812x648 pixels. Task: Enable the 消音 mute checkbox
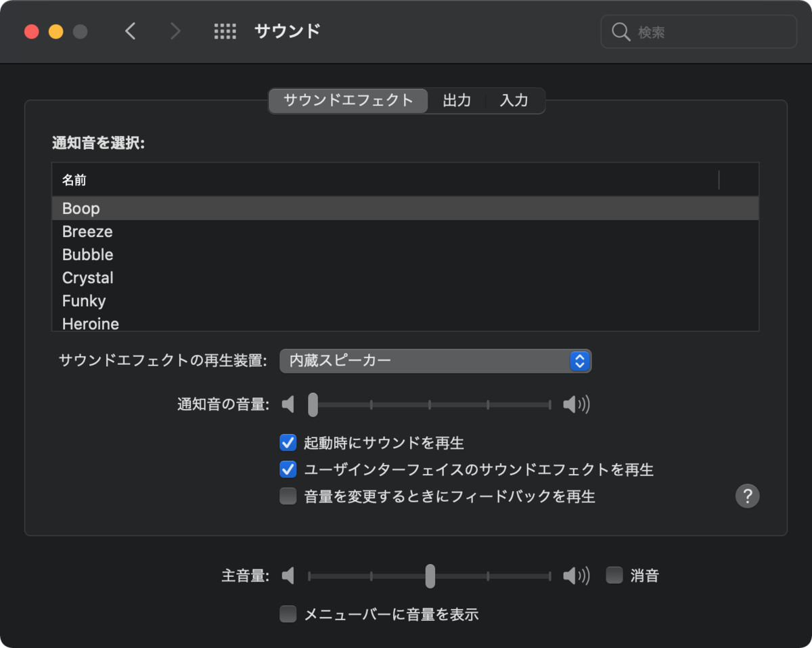614,575
